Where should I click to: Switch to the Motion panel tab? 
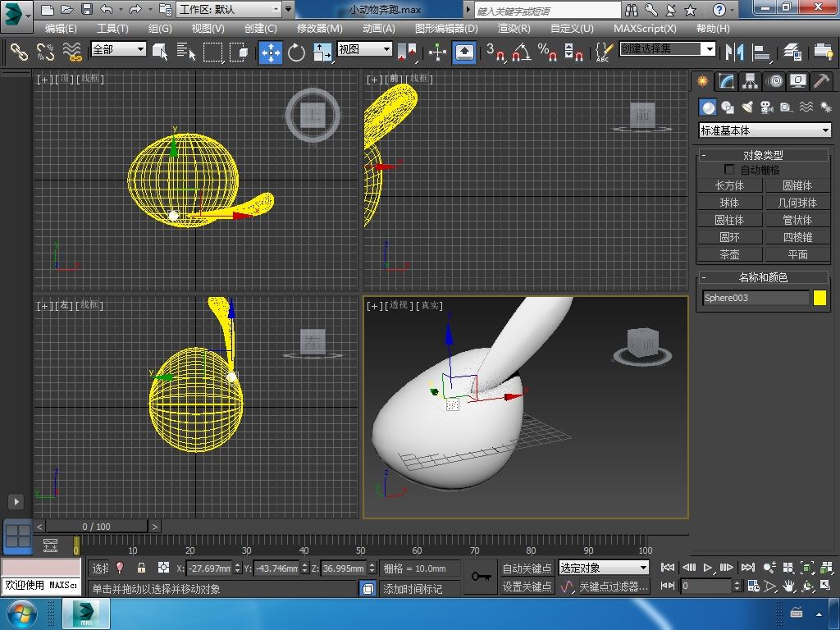pyautogui.click(x=774, y=81)
